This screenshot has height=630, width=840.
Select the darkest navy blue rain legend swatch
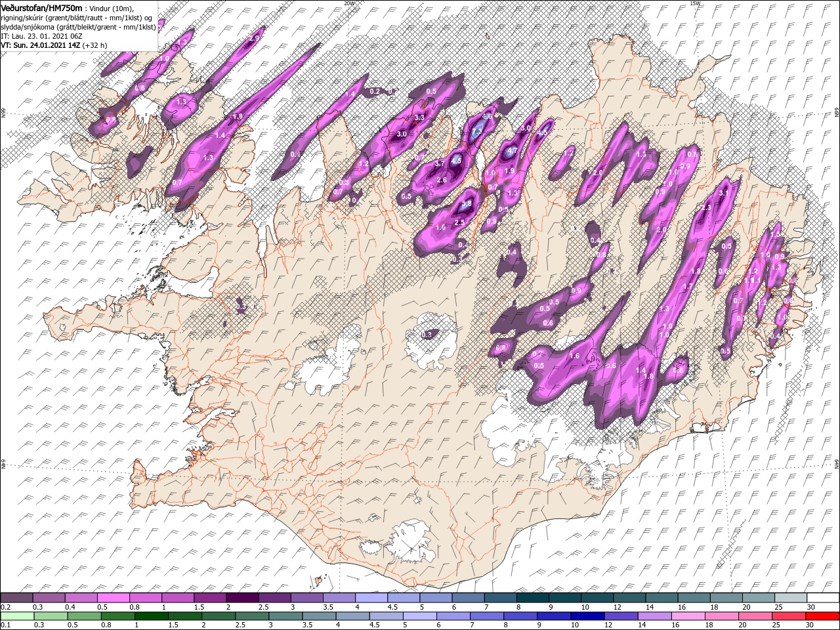pos(587,616)
